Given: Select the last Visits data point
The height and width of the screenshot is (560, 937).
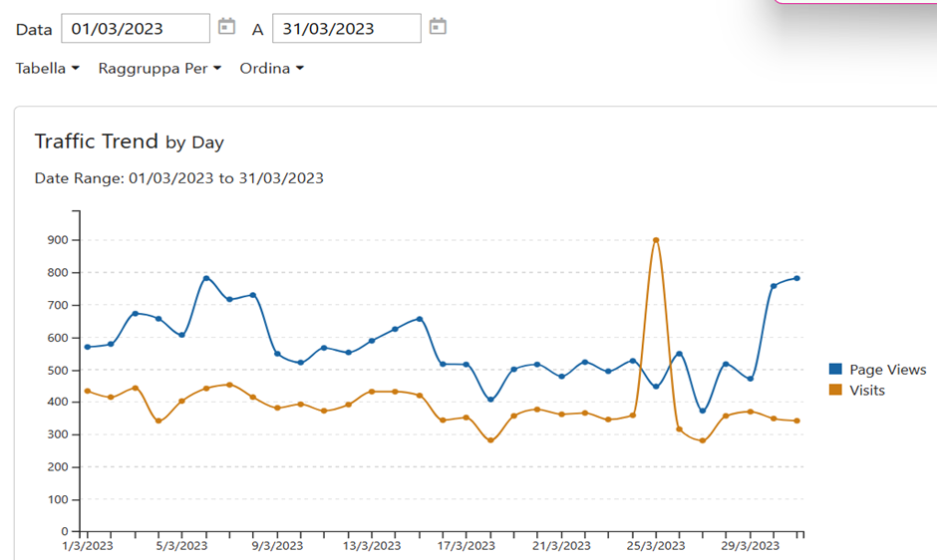Looking at the screenshot, I should tap(796, 420).
